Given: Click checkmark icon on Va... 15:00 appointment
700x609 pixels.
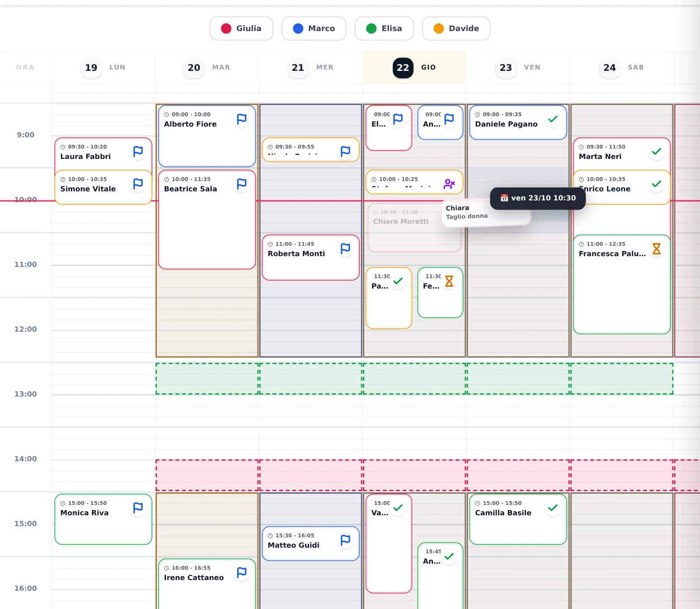Looking at the screenshot, I should 398,508.
